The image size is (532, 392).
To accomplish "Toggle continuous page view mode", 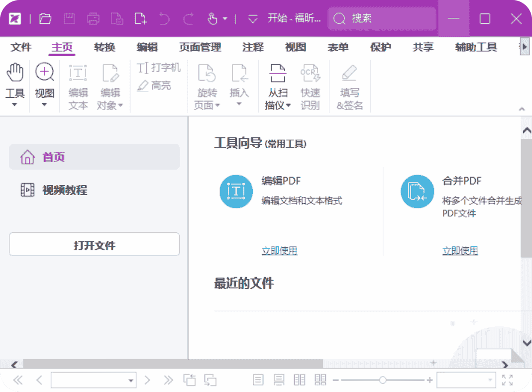I will 279,381.
